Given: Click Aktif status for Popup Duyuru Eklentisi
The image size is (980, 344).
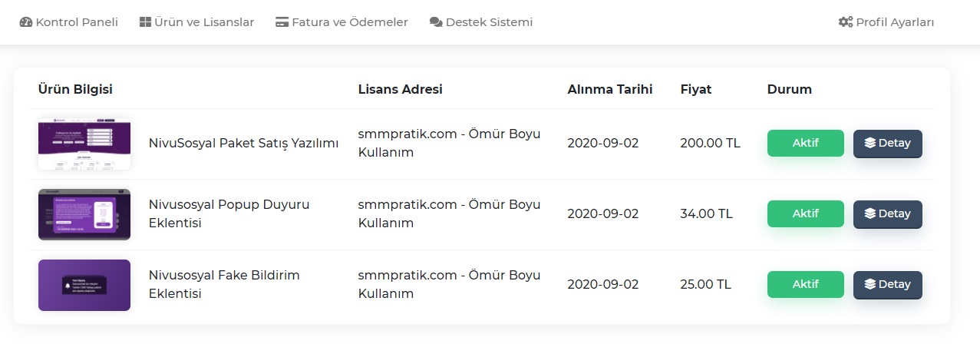Looking at the screenshot, I should click(806, 213).
